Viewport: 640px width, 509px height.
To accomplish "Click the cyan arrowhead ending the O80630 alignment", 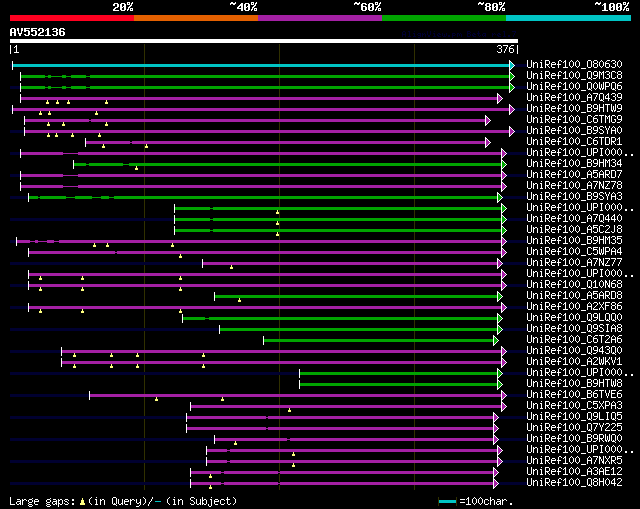I will pos(512,65).
